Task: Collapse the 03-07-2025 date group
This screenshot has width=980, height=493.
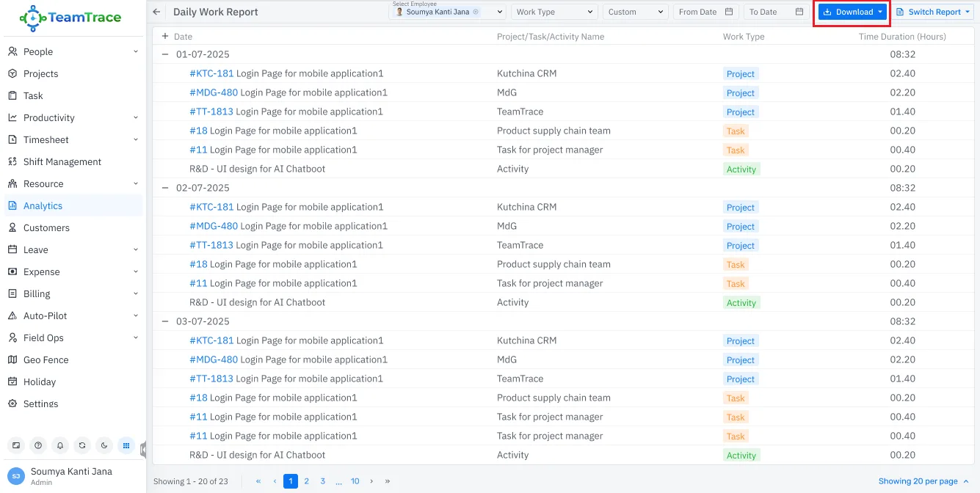Action: pyautogui.click(x=165, y=321)
